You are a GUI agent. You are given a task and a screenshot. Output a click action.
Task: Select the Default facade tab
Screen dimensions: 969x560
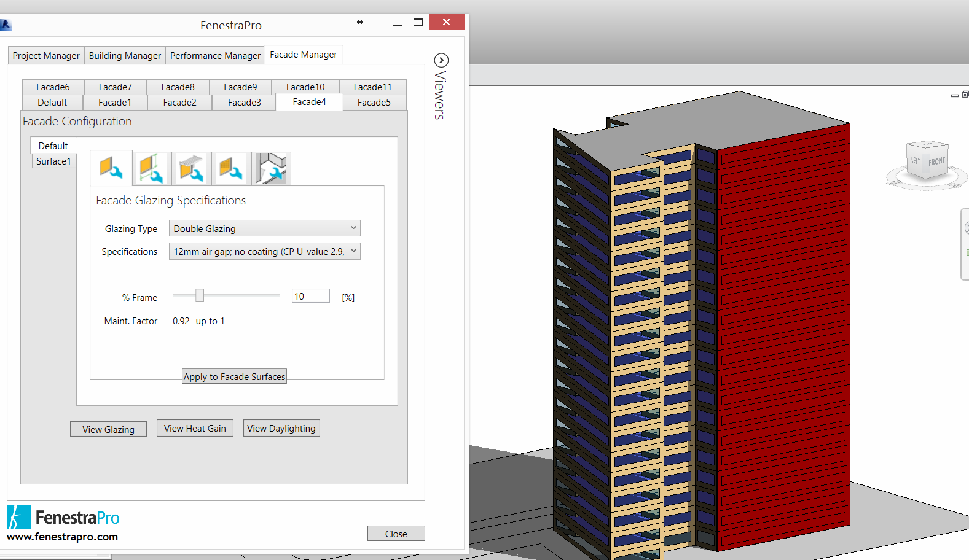pyautogui.click(x=52, y=103)
